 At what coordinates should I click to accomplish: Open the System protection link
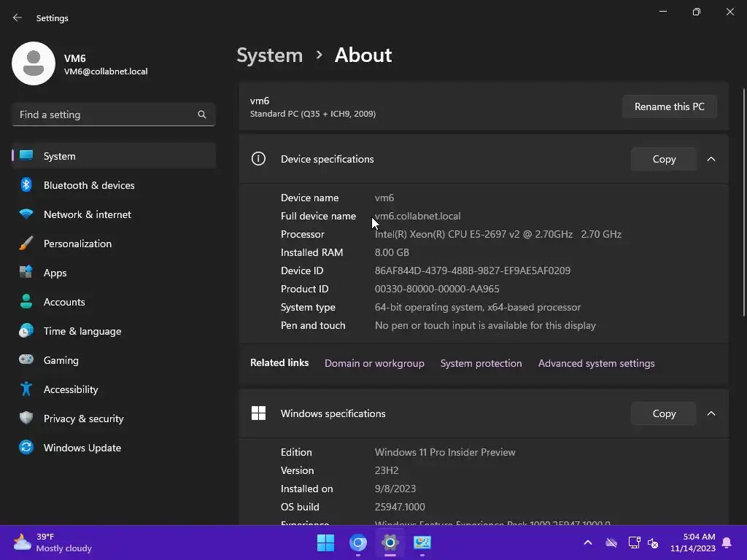[x=481, y=363]
